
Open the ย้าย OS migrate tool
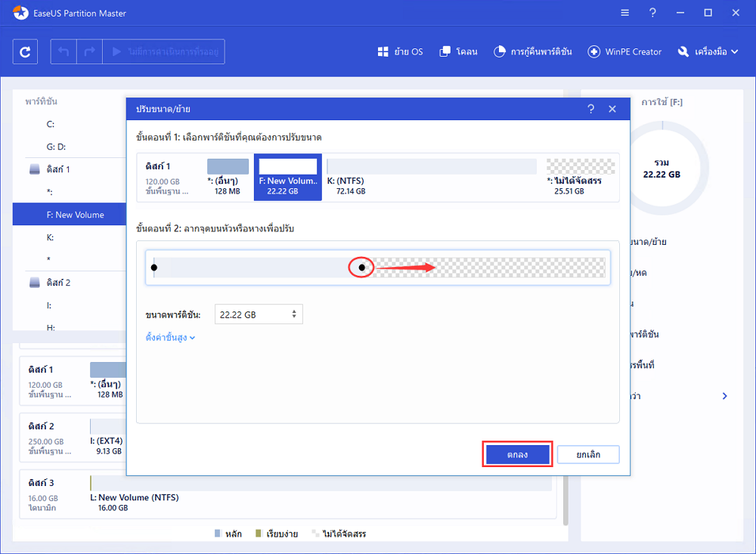click(400, 51)
